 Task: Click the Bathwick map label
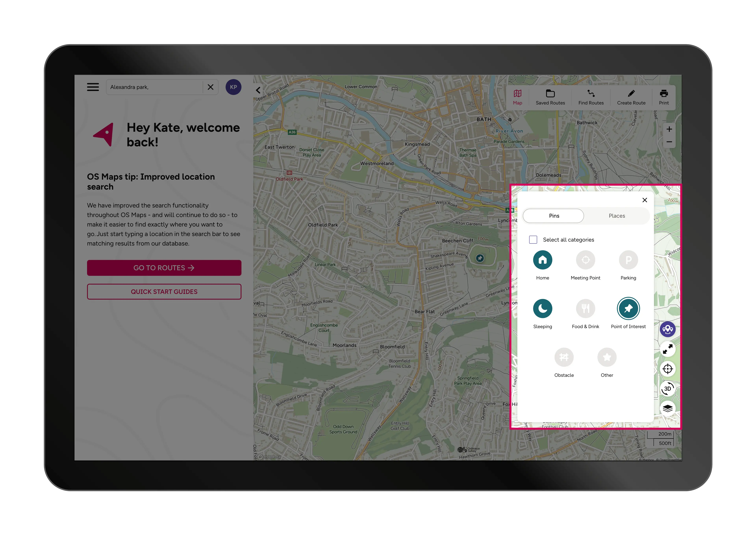tap(587, 123)
